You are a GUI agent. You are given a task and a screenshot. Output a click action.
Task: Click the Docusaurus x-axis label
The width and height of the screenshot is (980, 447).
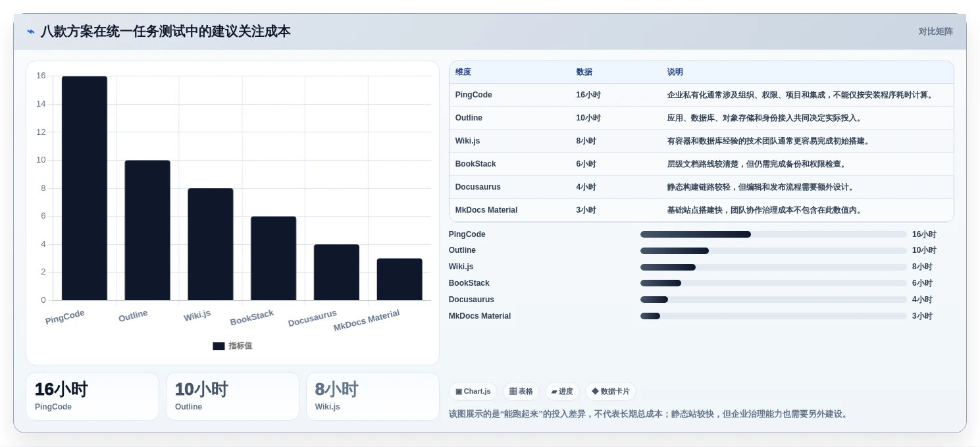pos(313,318)
